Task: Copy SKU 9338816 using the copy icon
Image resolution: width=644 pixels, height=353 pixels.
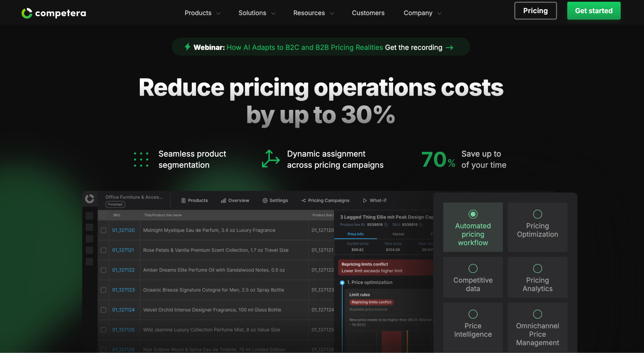Action: [x=421, y=225]
